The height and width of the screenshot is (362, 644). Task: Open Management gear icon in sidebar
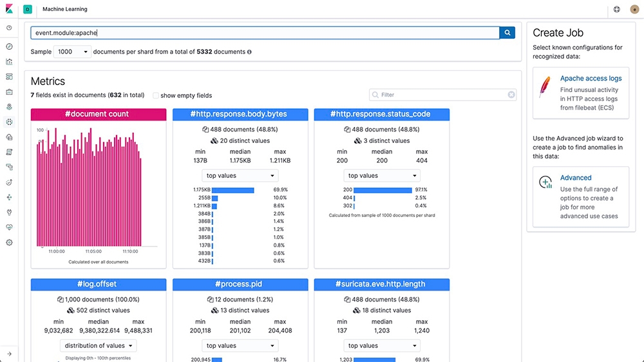tap(9, 242)
